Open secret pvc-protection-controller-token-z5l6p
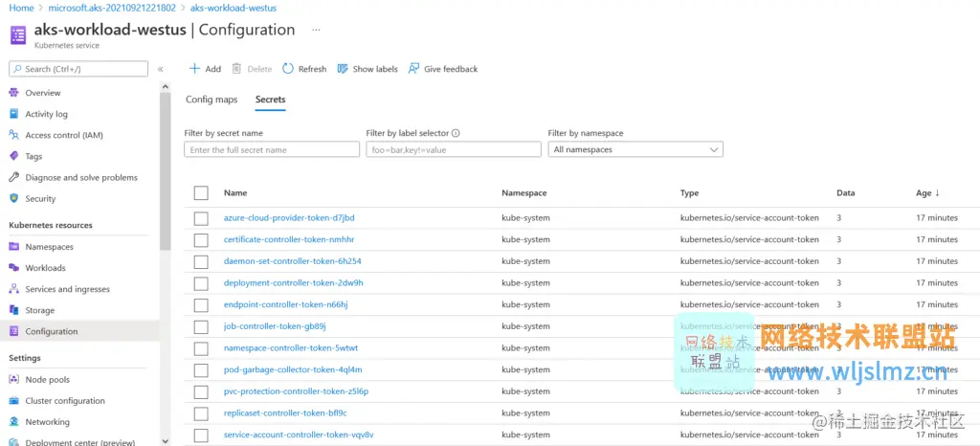 pyautogui.click(x=297, y=391)
